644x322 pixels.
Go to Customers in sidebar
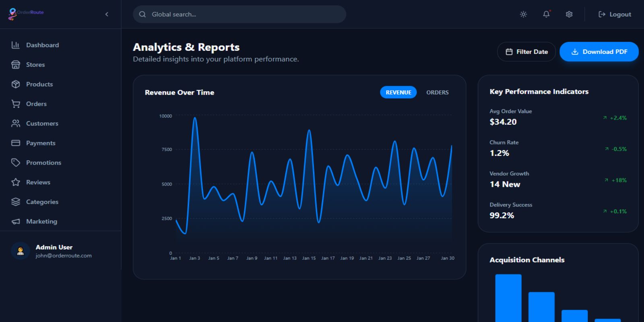[42, 124]
